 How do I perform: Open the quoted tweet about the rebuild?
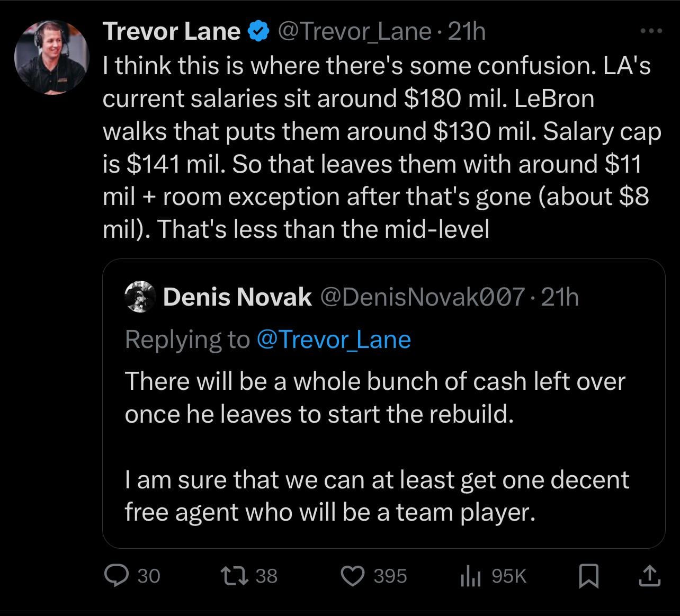(x=375, y=446)
